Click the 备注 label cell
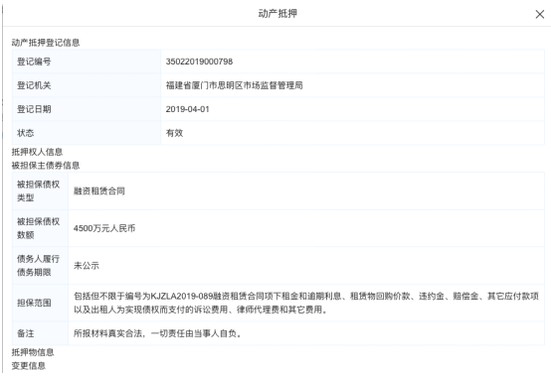This screenshot has height=378, width=551. coord(40,333)
